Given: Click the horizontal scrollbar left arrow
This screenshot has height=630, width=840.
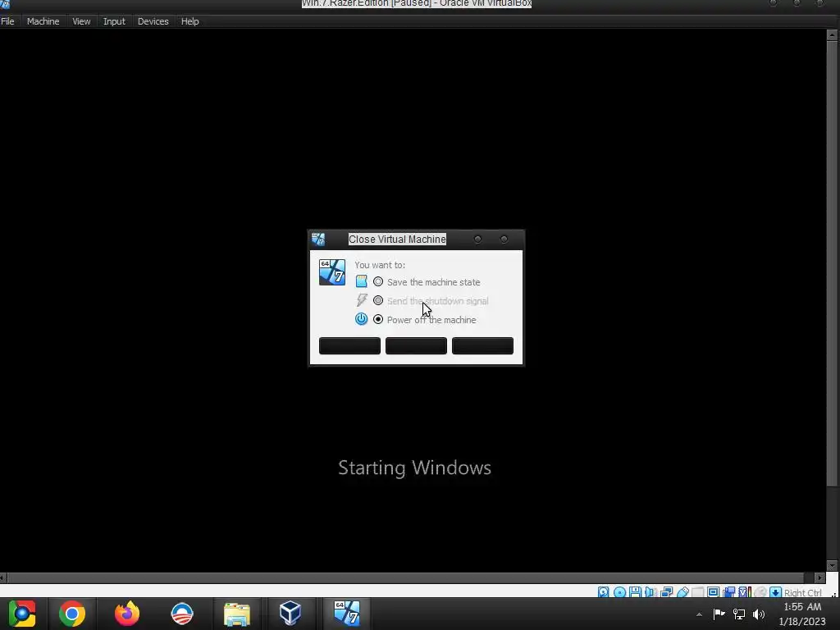Looking at the screenshot, I should click(x=3, y=577).
